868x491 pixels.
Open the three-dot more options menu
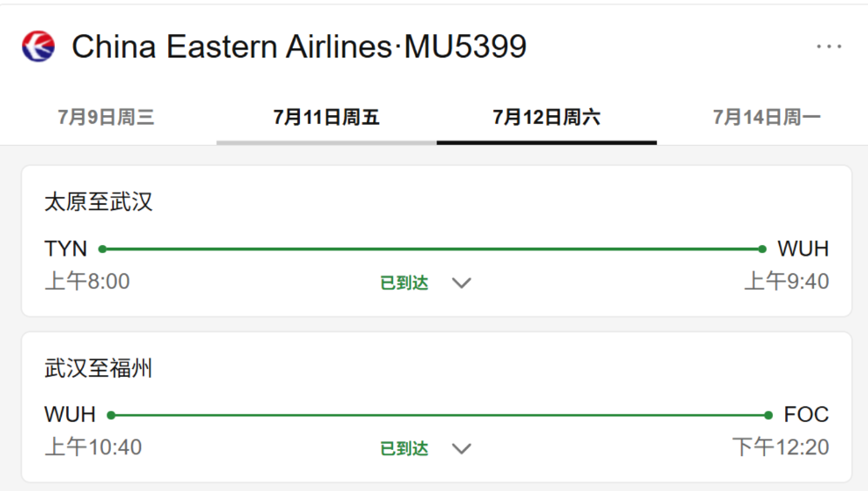[x=829, y=46]
